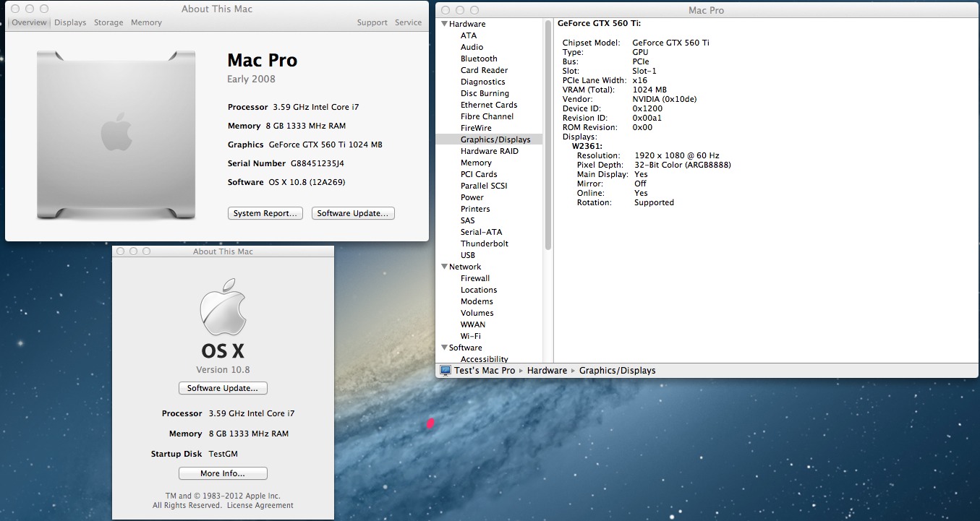
Task: Select Thunderbolt in the sidebar
Action: pos(485,244)
